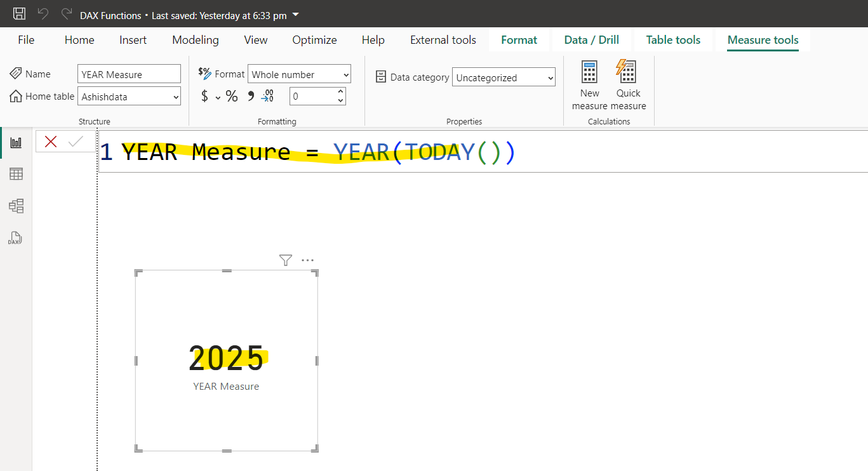Cancel the formula with the red X
Viewport: 868px width, 471px height.
click(51, 141)
